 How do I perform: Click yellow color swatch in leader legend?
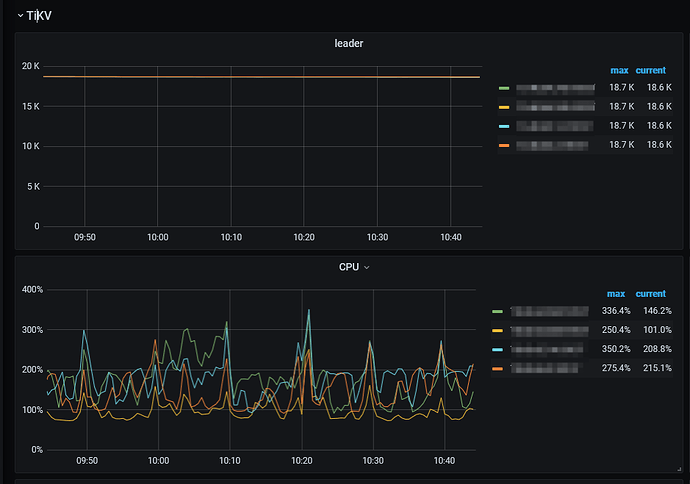(504, 107)
